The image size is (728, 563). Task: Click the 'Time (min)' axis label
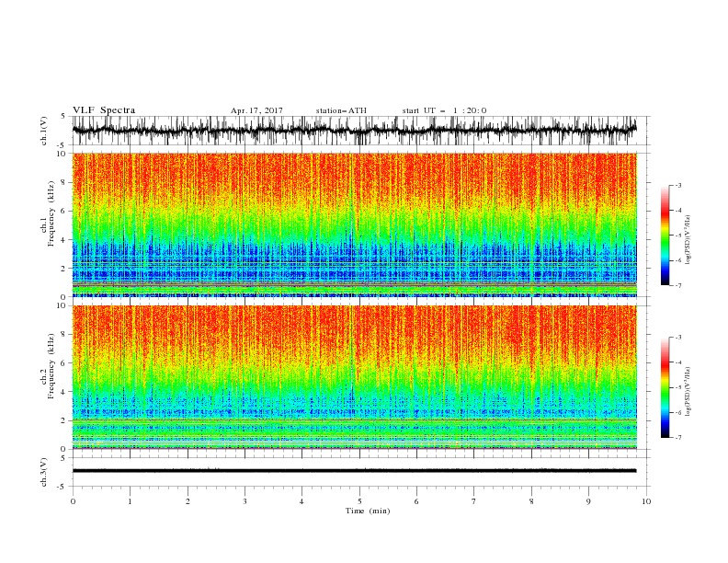(x=368, y=511)
